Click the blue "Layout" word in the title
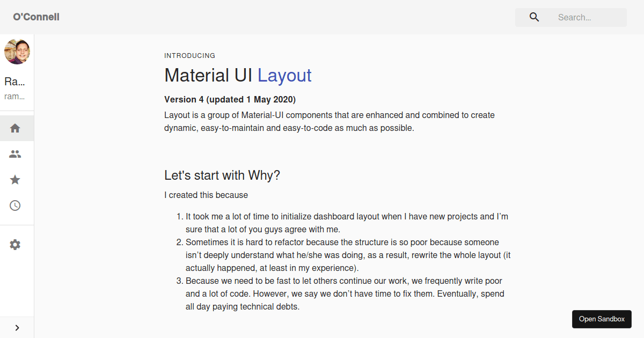This screenshot has width=644, height=338. tap(284, 75)
